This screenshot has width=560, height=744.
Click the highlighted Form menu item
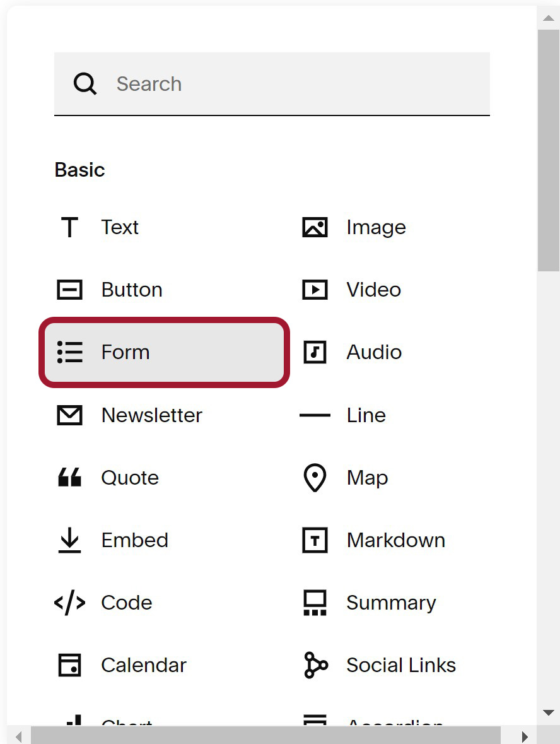[x=164, y=352]
